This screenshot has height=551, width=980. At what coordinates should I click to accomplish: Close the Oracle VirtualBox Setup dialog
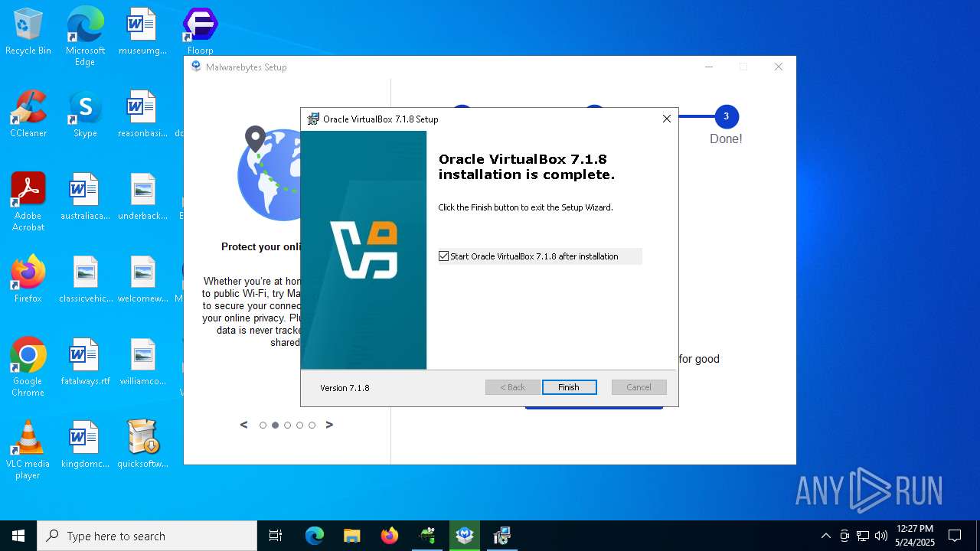666,119
